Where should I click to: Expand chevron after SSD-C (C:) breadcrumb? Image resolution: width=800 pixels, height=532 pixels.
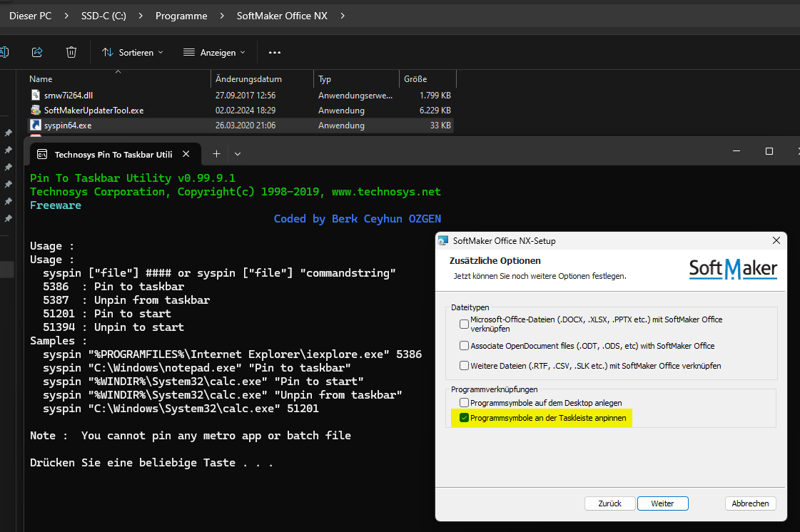(x=141, y=16)
